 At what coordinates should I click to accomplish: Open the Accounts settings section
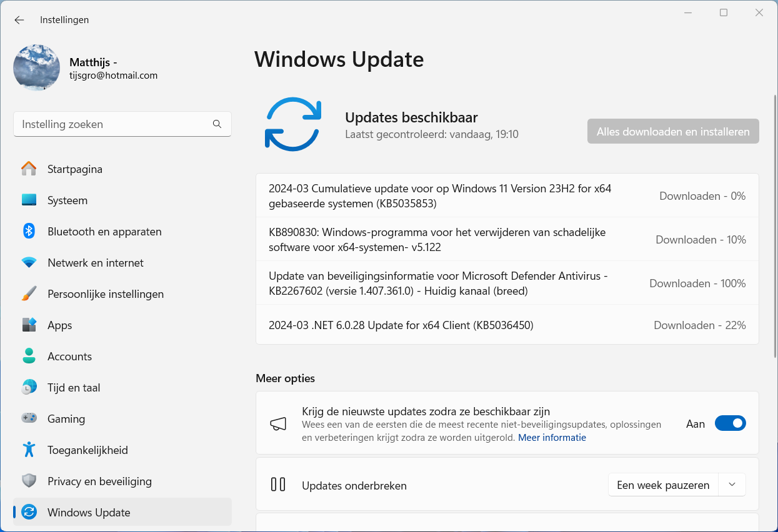click(69, 357)
